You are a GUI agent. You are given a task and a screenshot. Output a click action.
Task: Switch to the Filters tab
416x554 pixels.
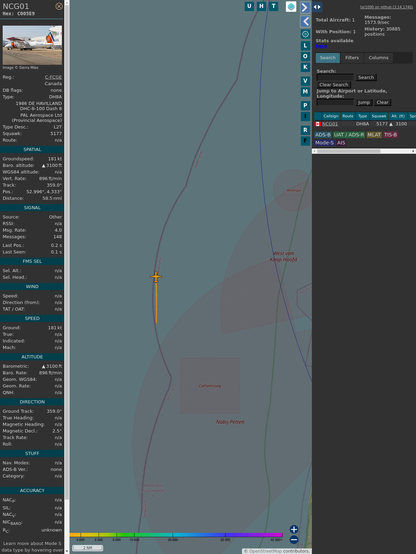tap(352, 58)
